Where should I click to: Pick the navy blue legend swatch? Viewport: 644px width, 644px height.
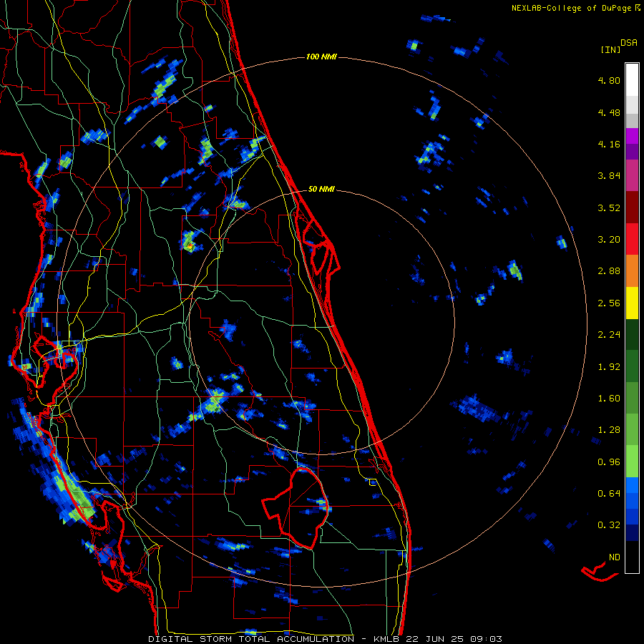632,532
